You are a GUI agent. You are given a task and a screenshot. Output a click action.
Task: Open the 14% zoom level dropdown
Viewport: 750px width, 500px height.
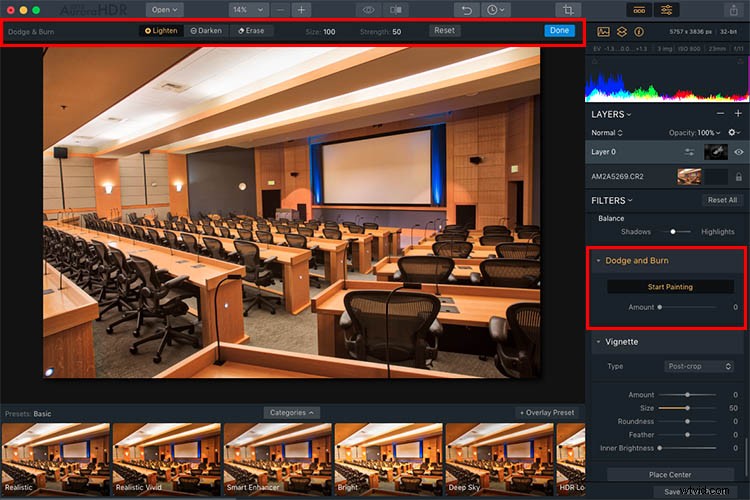(x=248, y=10)
